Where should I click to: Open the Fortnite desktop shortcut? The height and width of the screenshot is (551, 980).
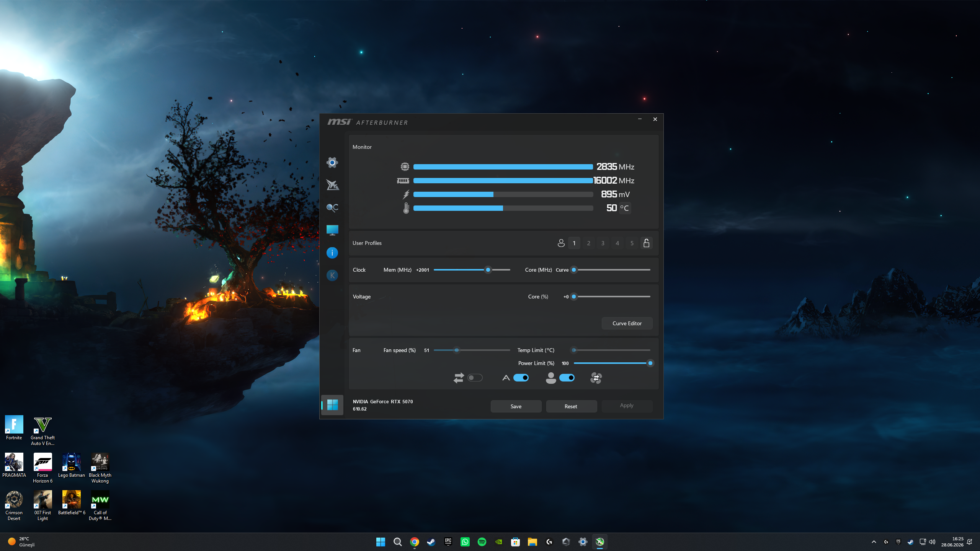(x=14, y=428)
